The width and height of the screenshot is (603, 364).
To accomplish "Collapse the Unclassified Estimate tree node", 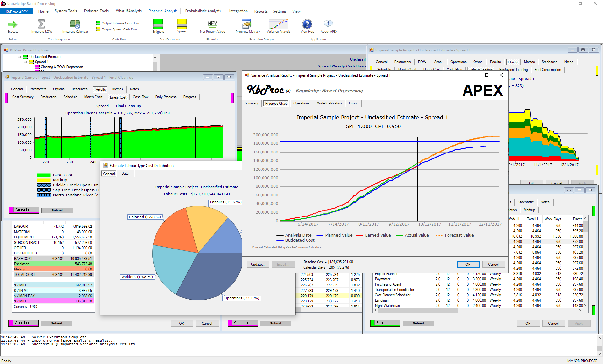I will 19,57.
